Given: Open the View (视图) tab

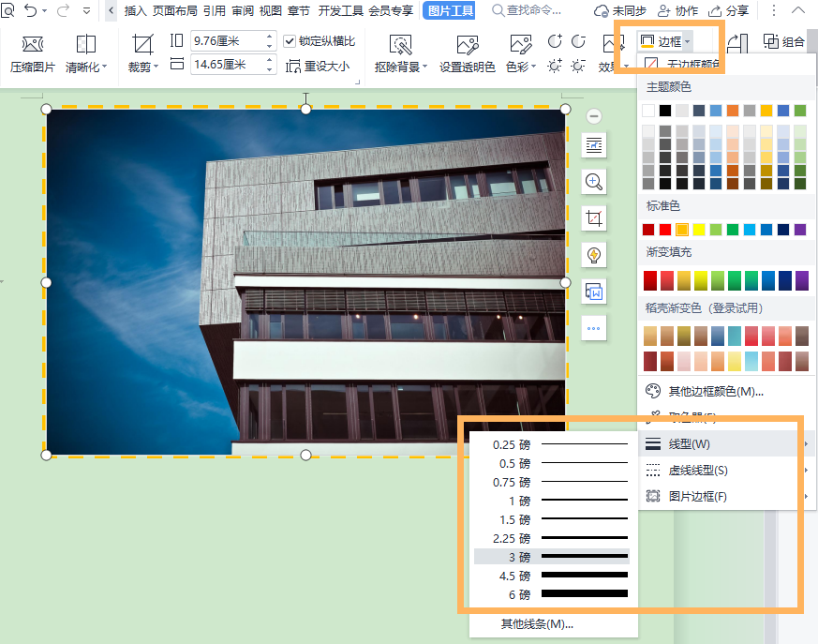Looking at the screenshot, I should coord(271,10).
